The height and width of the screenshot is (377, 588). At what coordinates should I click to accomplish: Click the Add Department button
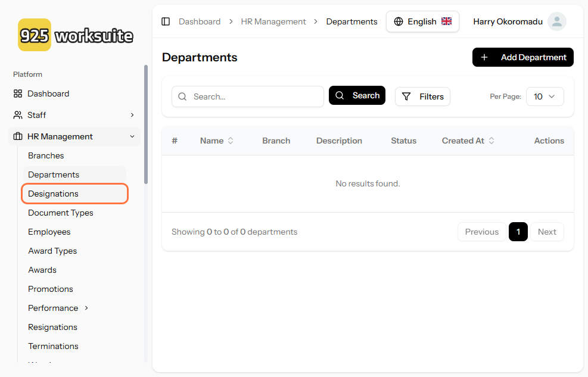tap(522, 57)
